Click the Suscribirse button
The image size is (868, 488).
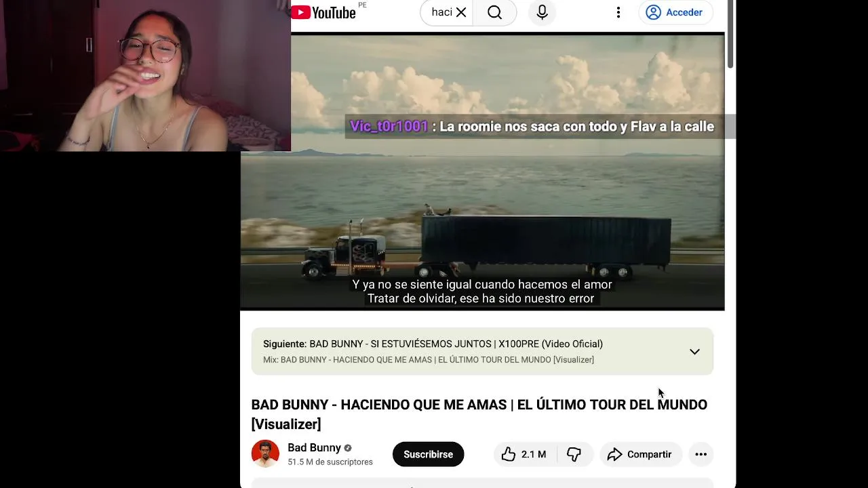point(428,454)
